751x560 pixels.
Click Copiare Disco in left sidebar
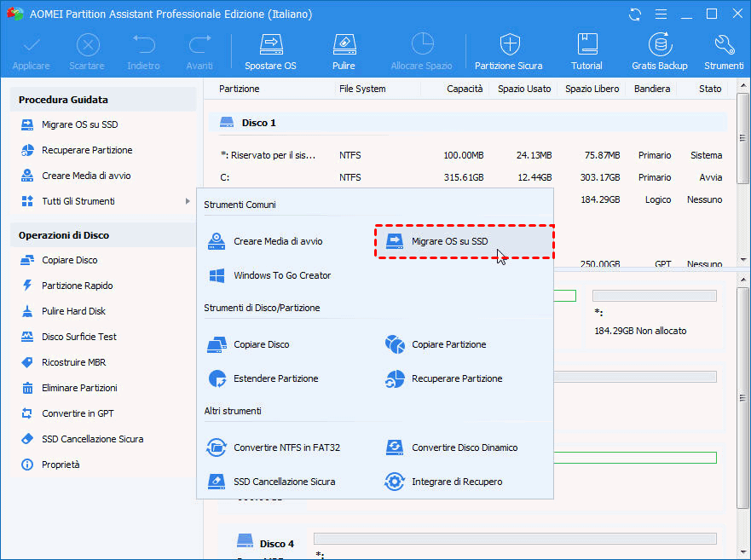69,260
